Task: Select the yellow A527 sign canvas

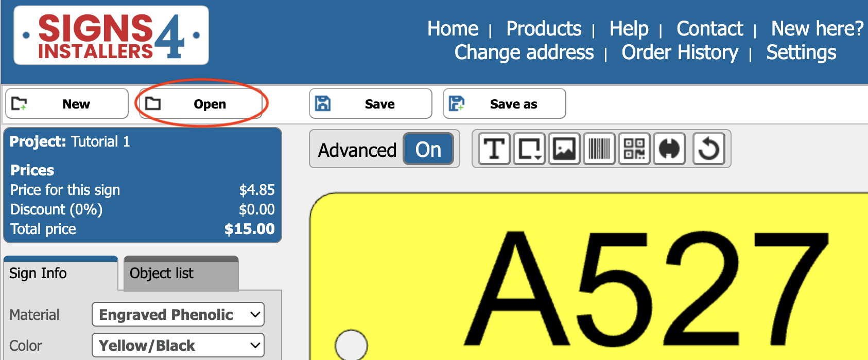Action: coord(589,277)
